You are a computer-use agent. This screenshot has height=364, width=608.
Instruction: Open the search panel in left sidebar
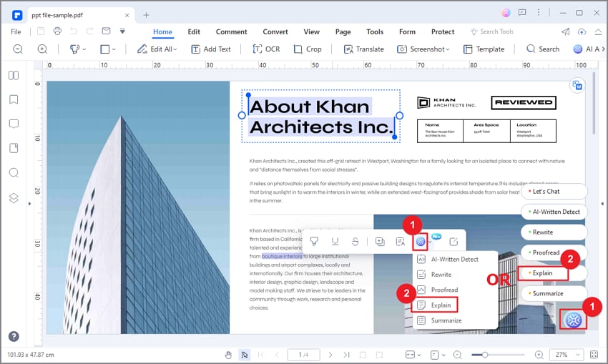[14, 172]
